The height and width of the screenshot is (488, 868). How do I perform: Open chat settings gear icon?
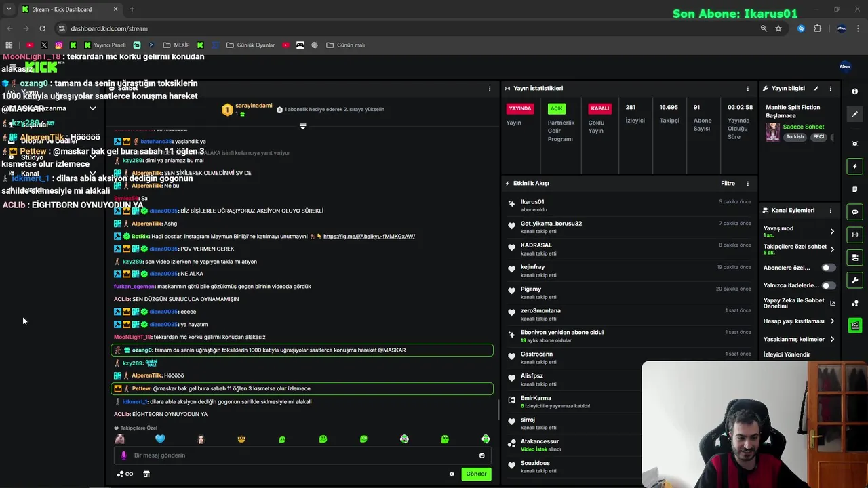click(452, 474)
